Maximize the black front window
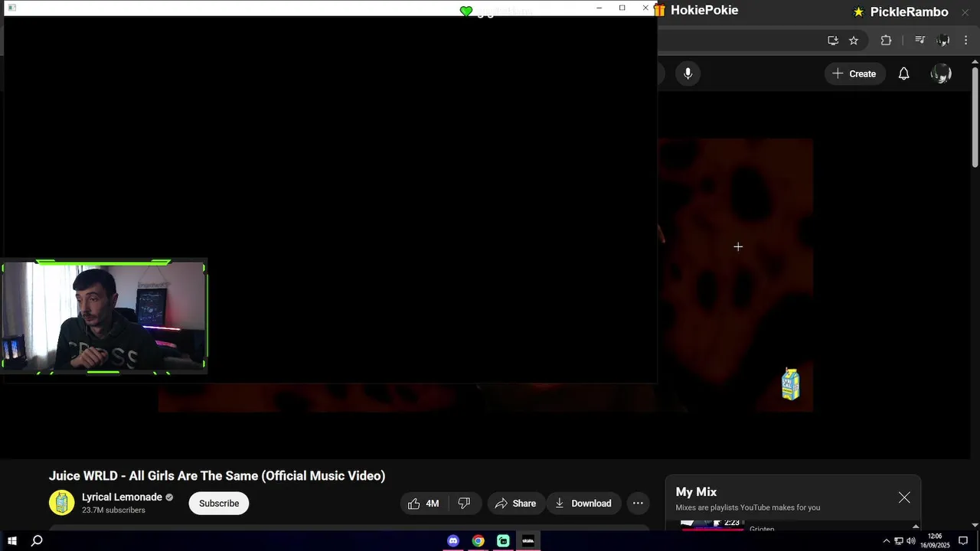The width and height of the screenshot is (980, 551). (x=622, y=8)
